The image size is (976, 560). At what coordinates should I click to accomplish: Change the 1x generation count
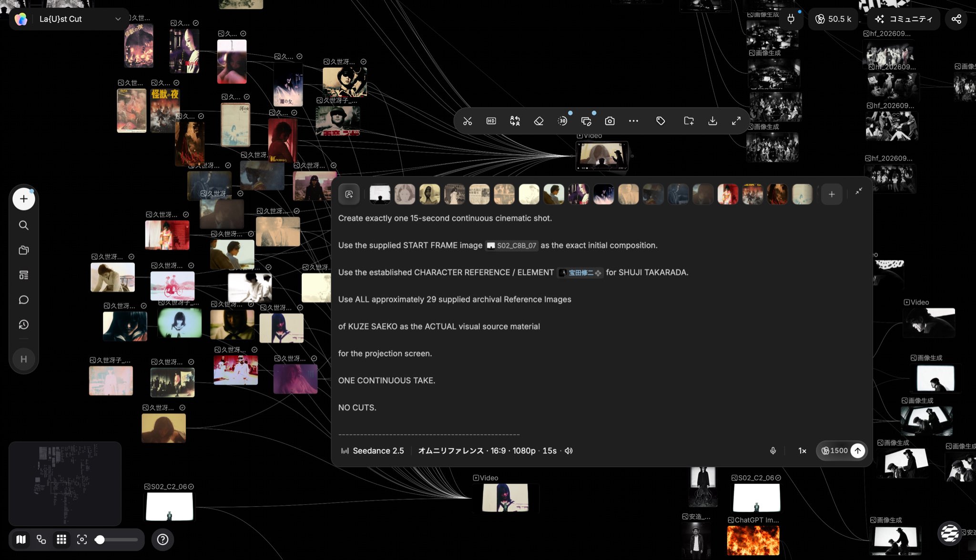[803, 450]
